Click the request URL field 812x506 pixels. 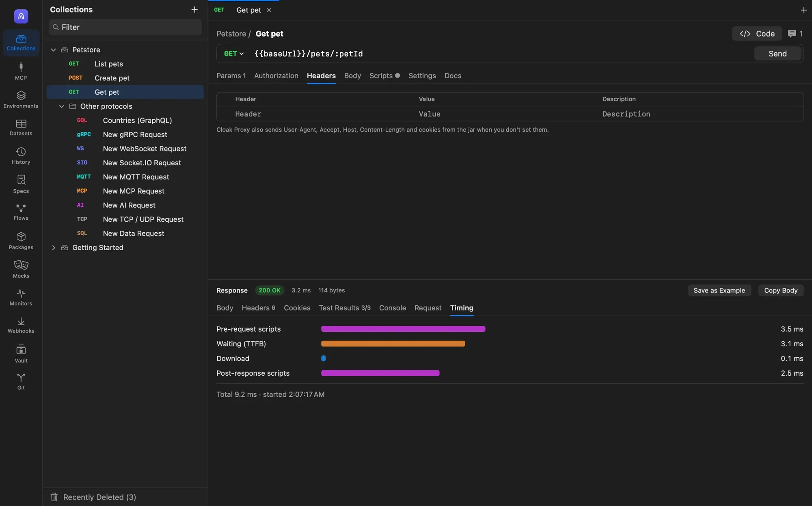tap(501, 54)
